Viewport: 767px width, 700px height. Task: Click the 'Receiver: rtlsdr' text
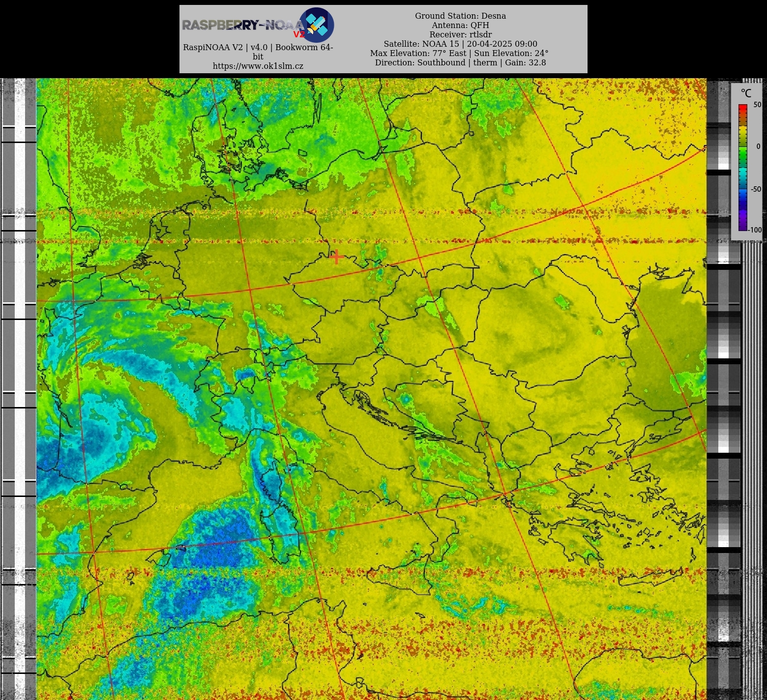point(460,34)
